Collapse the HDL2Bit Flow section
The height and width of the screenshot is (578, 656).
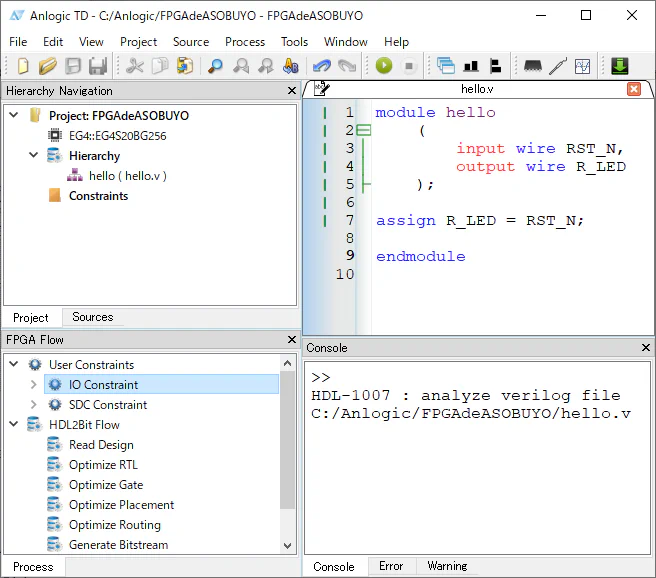(x=14, y=425)
